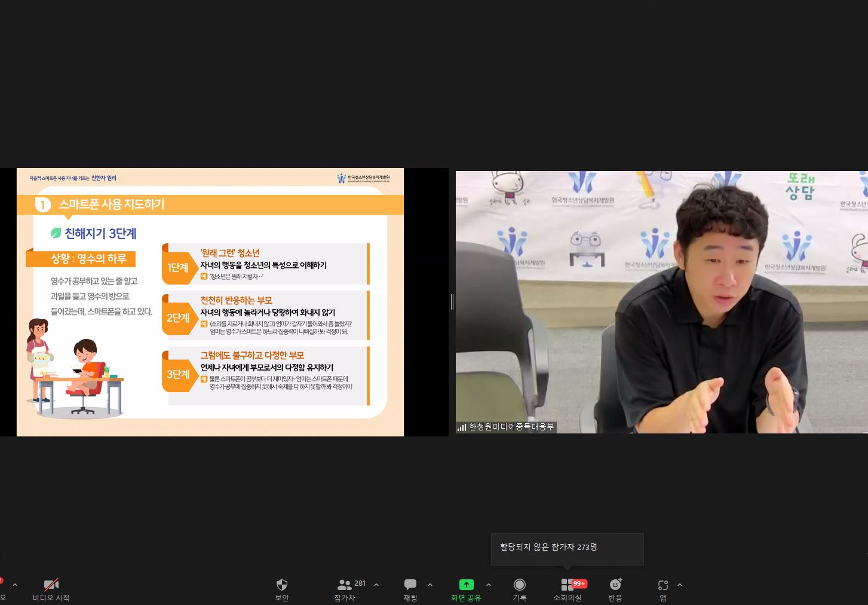Viewport: 868px width, 605px height.
Task: Open the Chat (채팅) speech bubble
Action: coord(410,585)
